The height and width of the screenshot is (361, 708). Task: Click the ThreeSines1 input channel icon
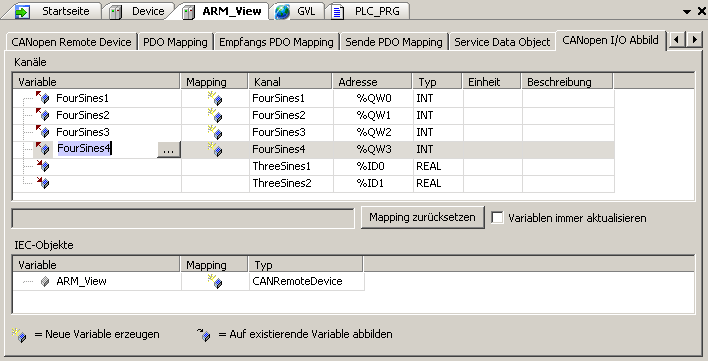pyautogui.click(x=43, y=166)
